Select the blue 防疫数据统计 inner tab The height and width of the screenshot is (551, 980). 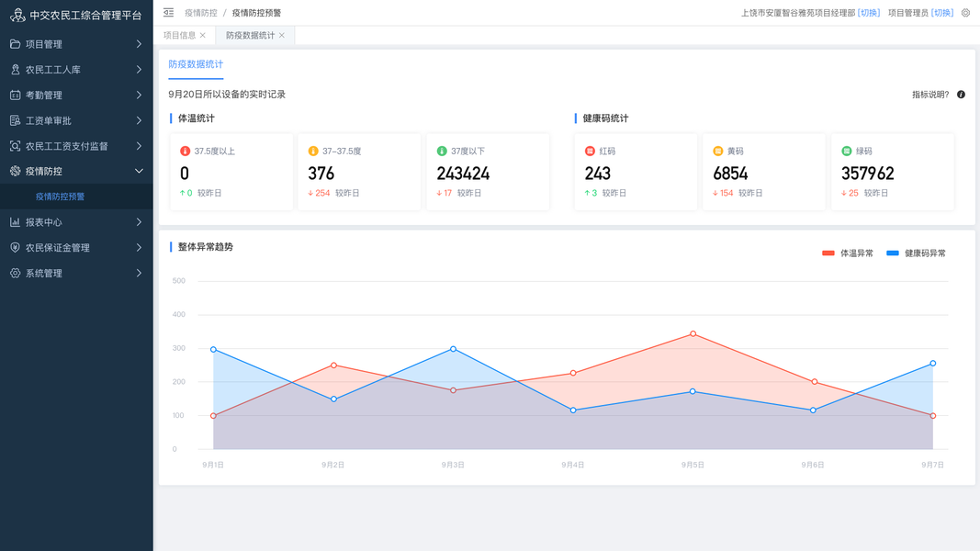tap(196, 64)
